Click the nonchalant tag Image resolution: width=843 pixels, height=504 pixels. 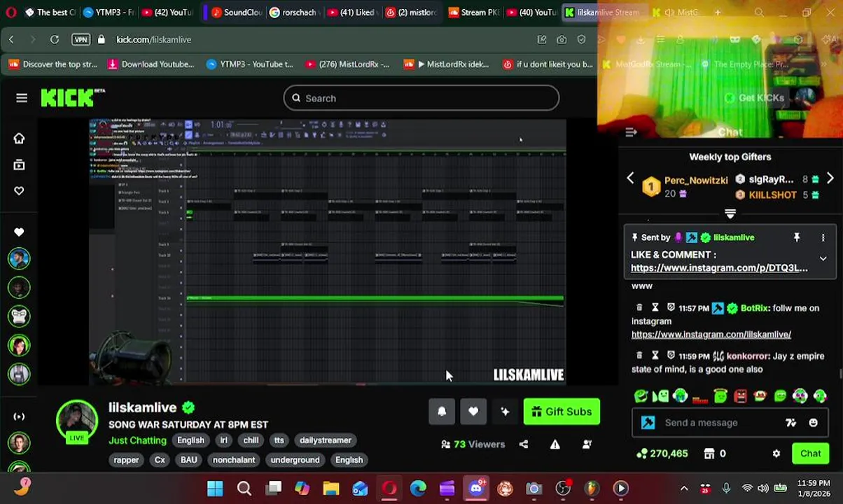(x=234, y=460)
